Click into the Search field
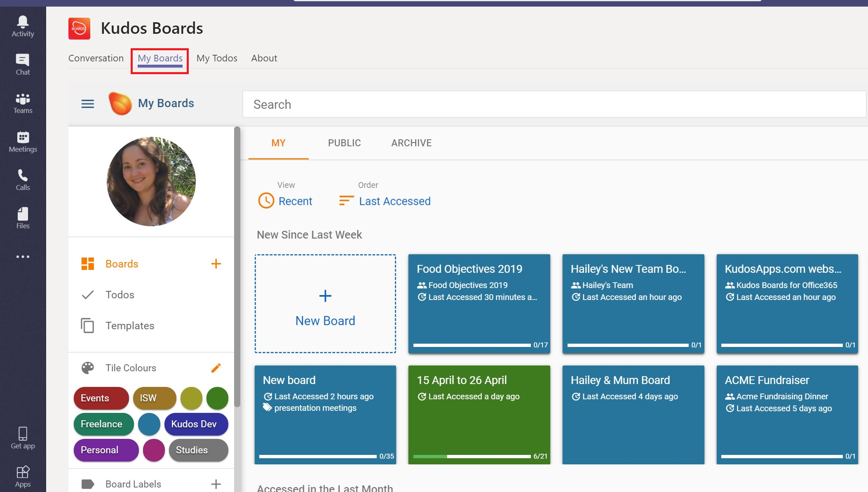The width and height of the screenshot is (868, 492). [554, 104]
